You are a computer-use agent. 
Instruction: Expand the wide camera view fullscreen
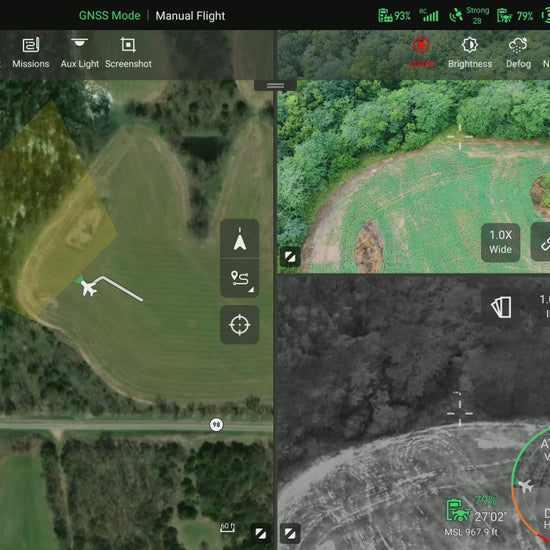point(290,257)
